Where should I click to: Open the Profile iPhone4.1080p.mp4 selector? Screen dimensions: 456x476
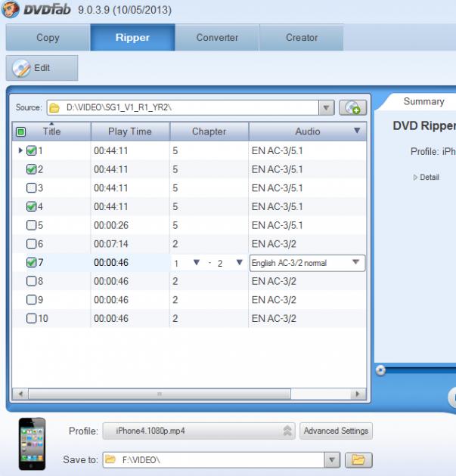199,431
